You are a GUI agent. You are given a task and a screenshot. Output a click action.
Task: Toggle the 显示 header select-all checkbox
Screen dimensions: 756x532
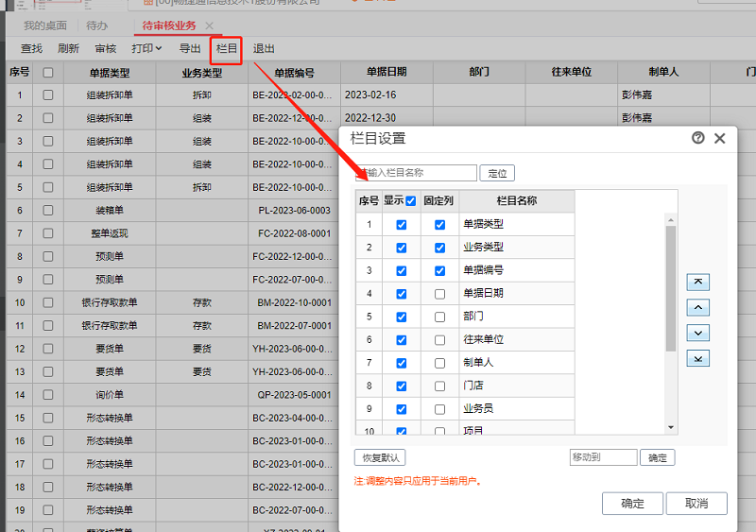(411, 201)
